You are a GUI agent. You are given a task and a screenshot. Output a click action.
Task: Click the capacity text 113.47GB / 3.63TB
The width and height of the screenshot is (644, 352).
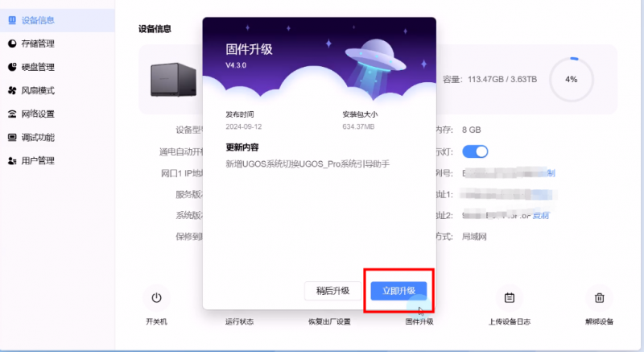pyautogui.click(x=502, y=79)
